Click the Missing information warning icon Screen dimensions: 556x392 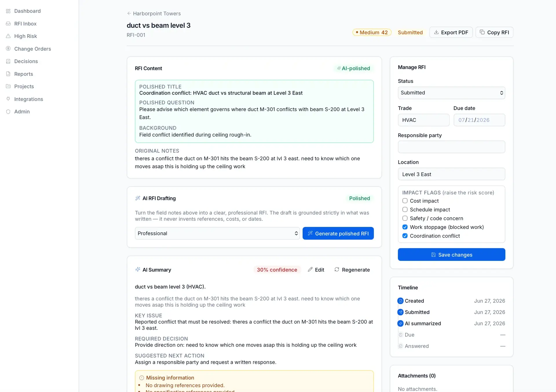(x=142, y=378)
